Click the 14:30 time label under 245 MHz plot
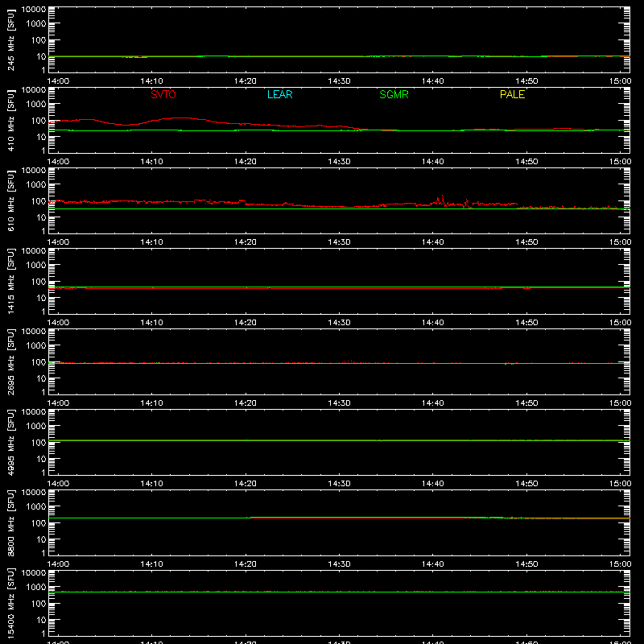Image resolution: width=644 pixels, height=644 pixels. (339, 81)
